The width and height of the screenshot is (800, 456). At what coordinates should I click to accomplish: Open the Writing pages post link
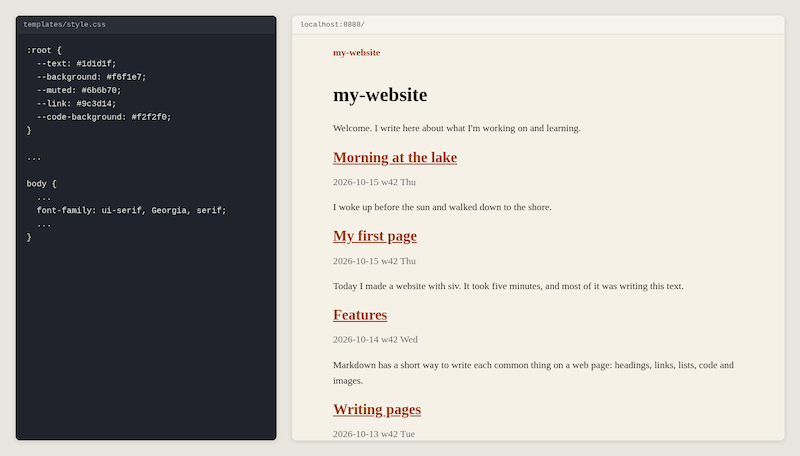(377, 410)
